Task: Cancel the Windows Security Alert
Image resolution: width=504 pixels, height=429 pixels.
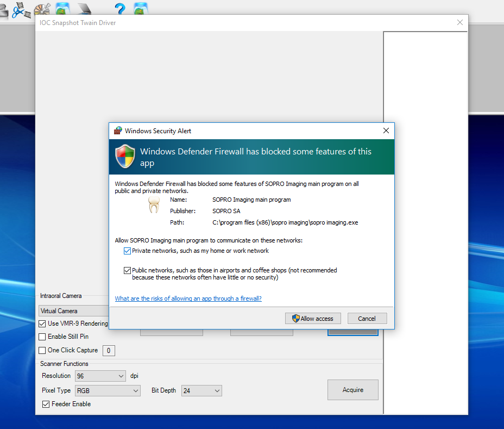Action: click(367, 319)
